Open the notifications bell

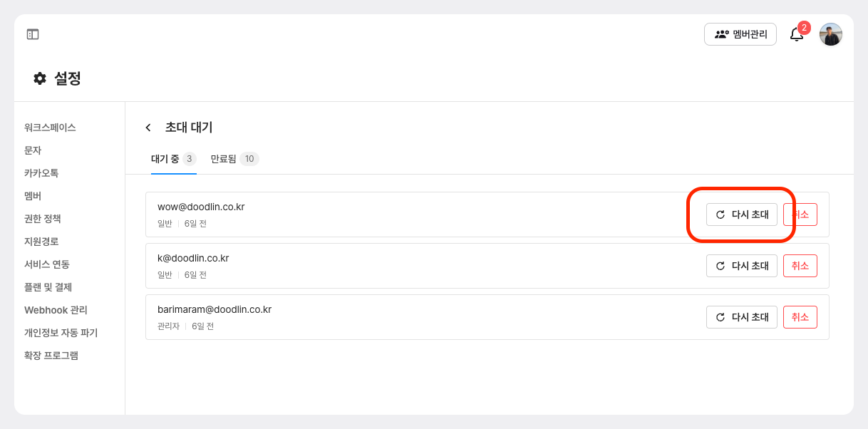[x=796, y=34]
